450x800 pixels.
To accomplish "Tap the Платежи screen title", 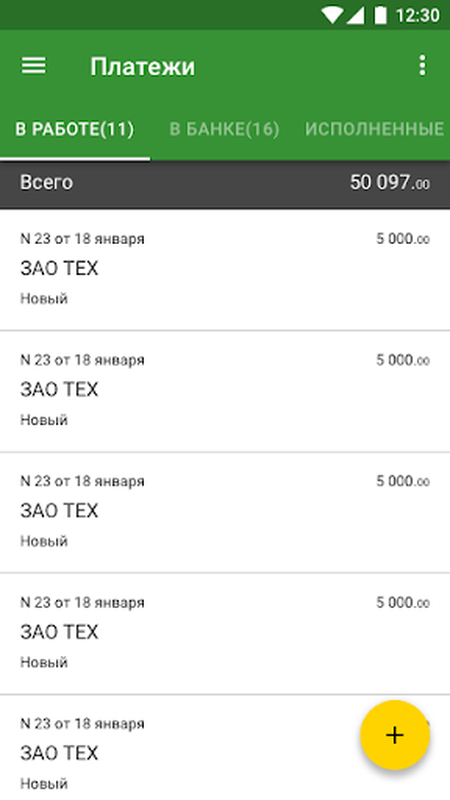I will [x=142, y=66].
